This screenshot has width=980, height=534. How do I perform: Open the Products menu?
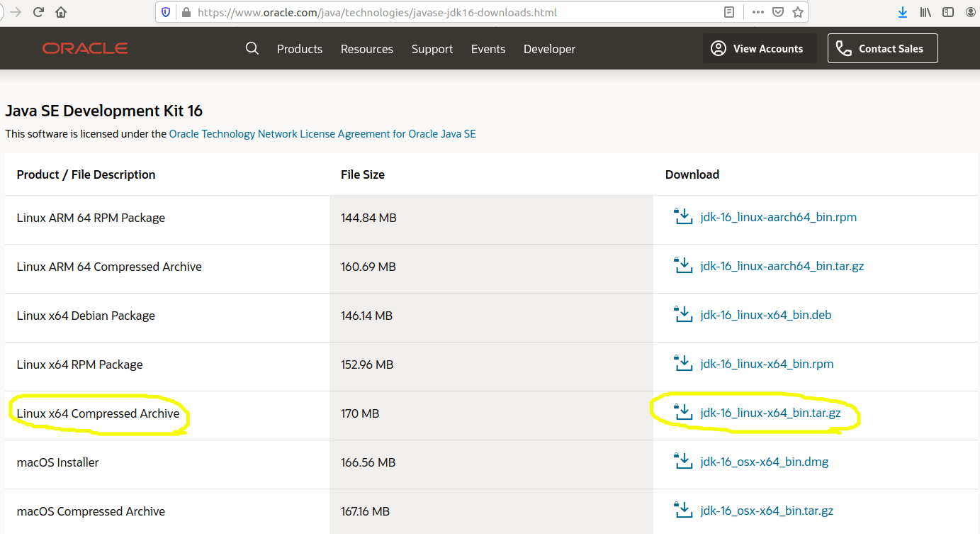click(300, 49)
